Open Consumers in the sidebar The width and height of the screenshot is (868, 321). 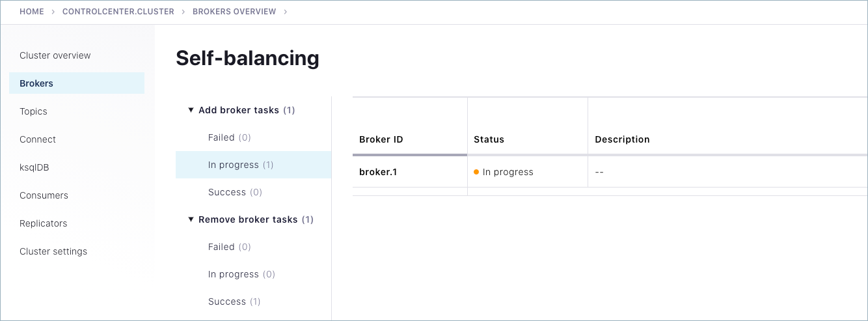[44, 195]
